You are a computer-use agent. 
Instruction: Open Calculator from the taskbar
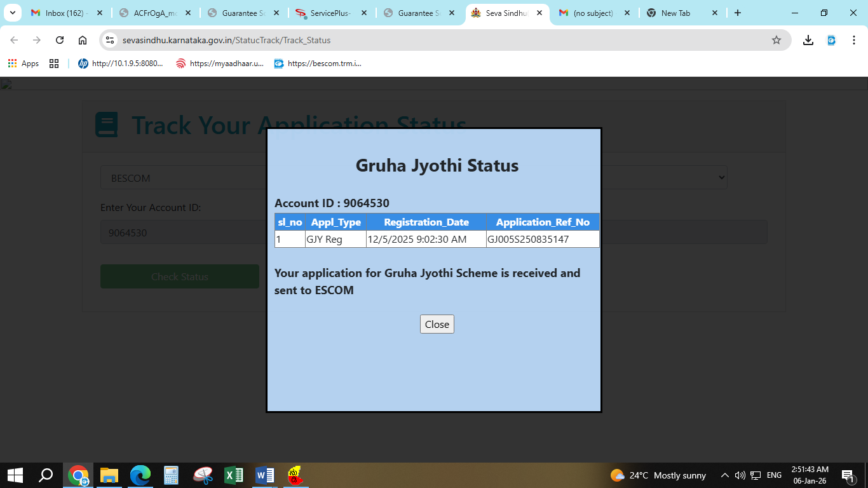[172, 475]
